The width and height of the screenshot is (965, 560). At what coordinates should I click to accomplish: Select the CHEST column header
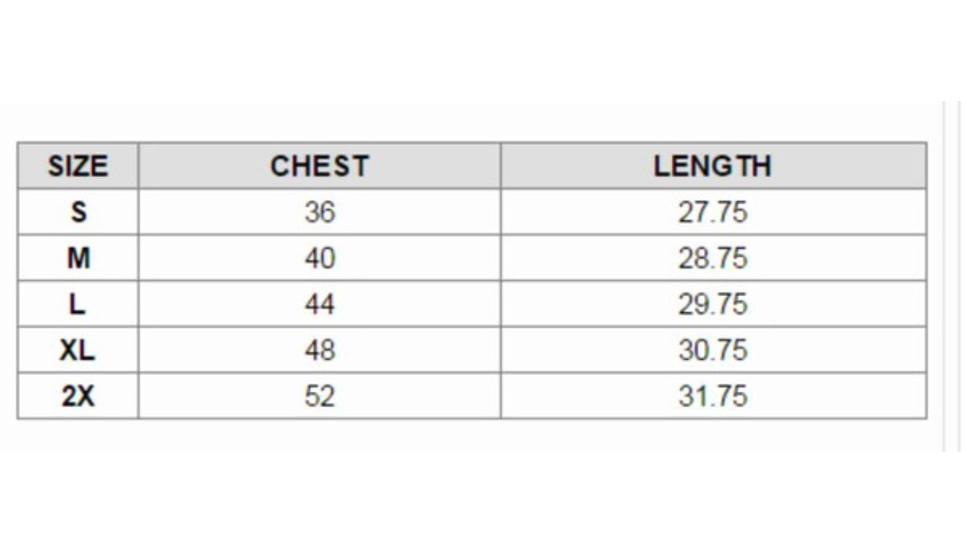click(x=319, y=166)
